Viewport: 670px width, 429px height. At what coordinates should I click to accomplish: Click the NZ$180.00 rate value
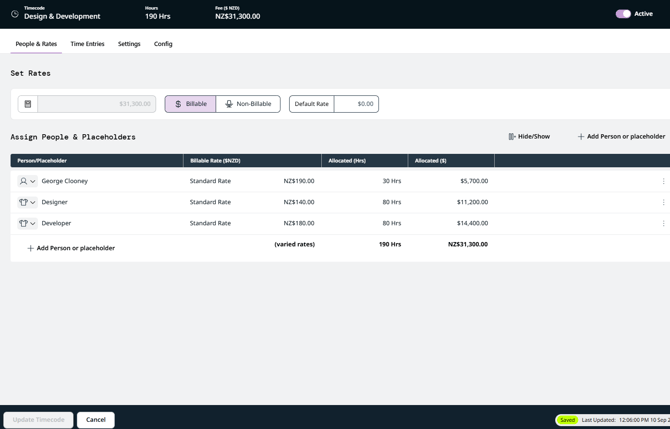tap(299, 223)
